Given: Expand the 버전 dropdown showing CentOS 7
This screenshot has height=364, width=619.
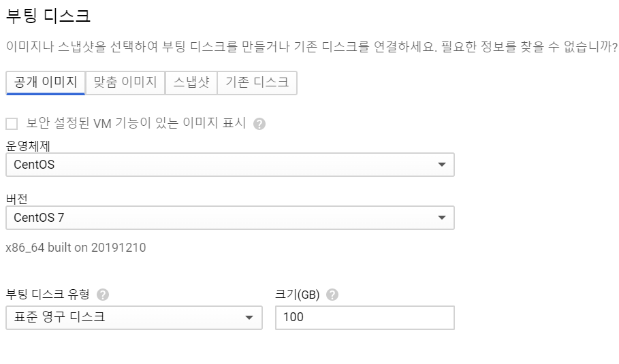Looking at the screenshot, I should (x=229, y=218).
